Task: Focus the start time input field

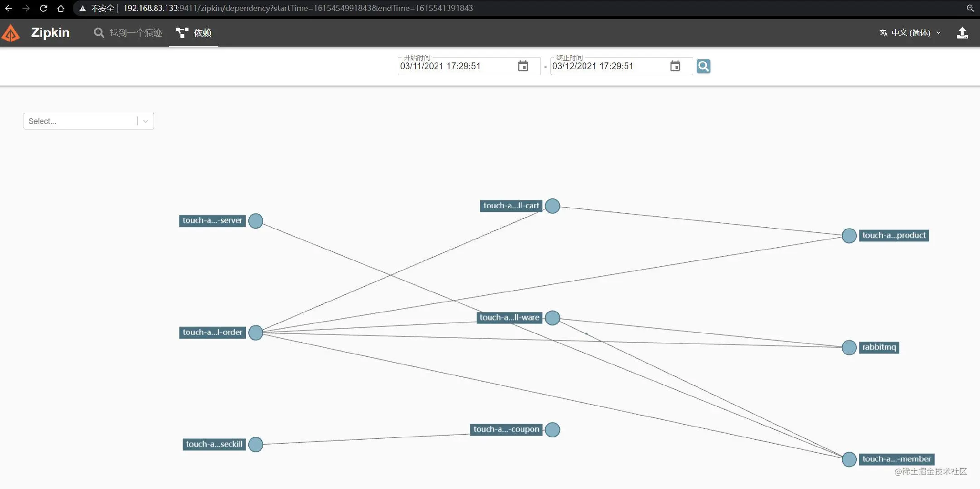Action: click(457, 66)
